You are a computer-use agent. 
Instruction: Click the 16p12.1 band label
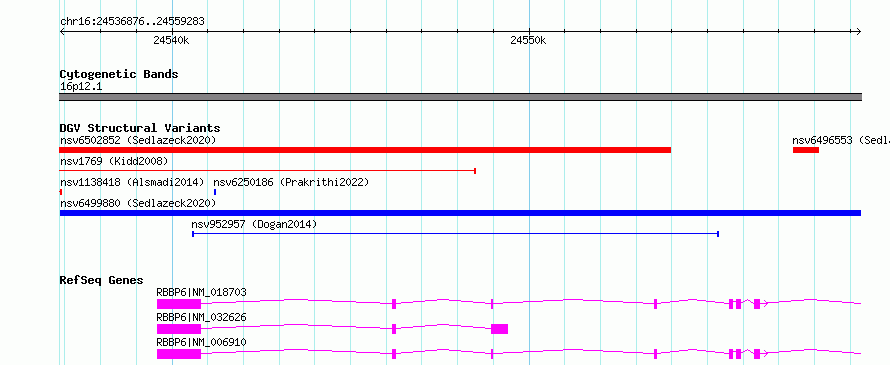click(x=81, y=87)
